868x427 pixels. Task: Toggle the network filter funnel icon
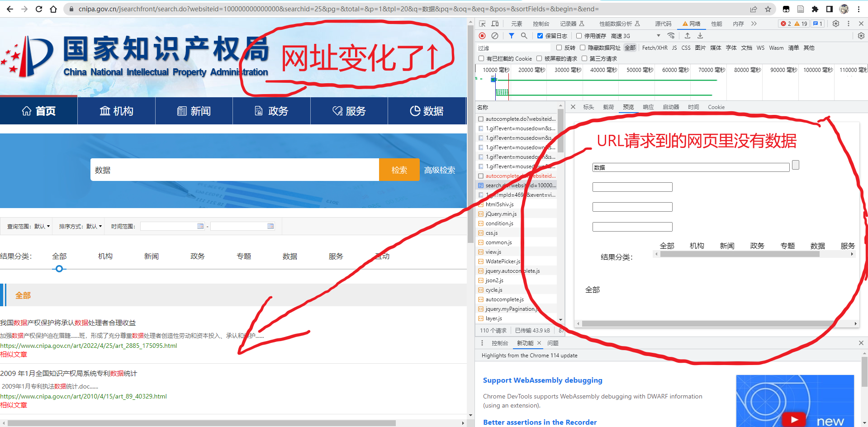511,36
